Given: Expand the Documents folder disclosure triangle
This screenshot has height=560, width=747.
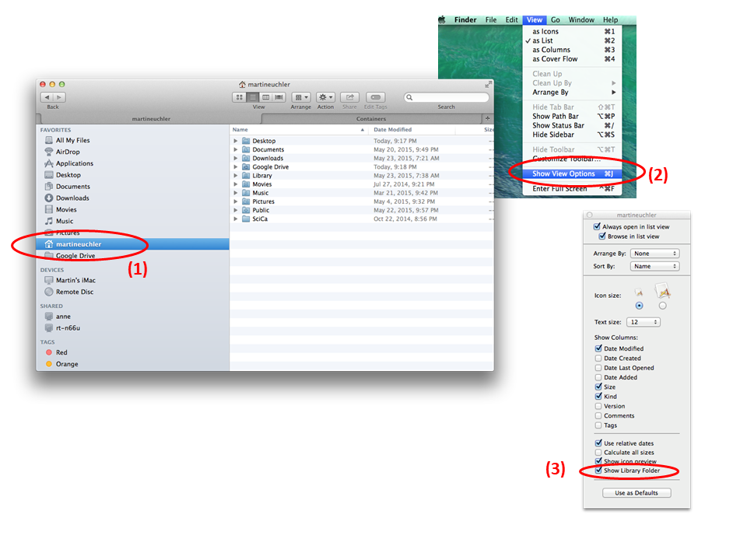Looking at the screenshot, I should coord(236,150).
